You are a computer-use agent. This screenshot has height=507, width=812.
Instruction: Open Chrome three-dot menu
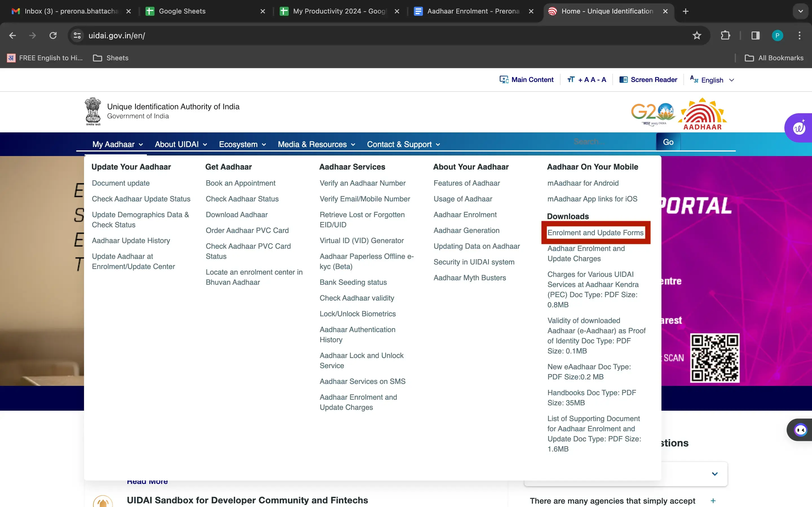click(799, 35)
